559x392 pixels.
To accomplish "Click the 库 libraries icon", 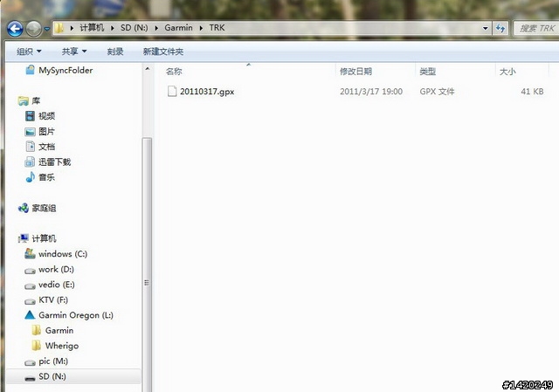I will pyautogui.click(x=24, y=101).
